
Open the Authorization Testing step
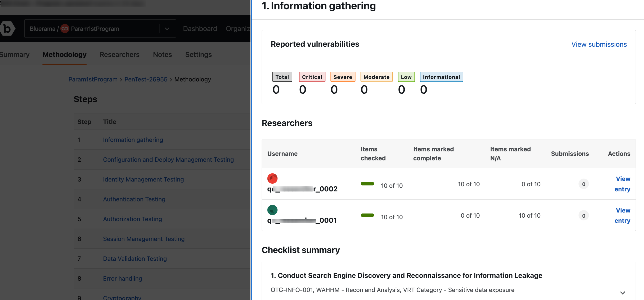pos(132,219)
